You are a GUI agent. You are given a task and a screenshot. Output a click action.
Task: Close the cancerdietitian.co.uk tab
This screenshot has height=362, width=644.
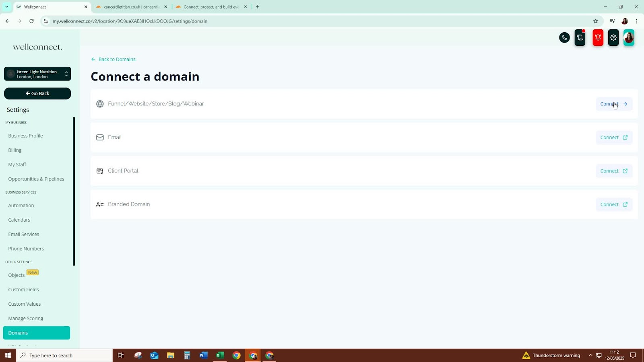[x=165, y=7]
